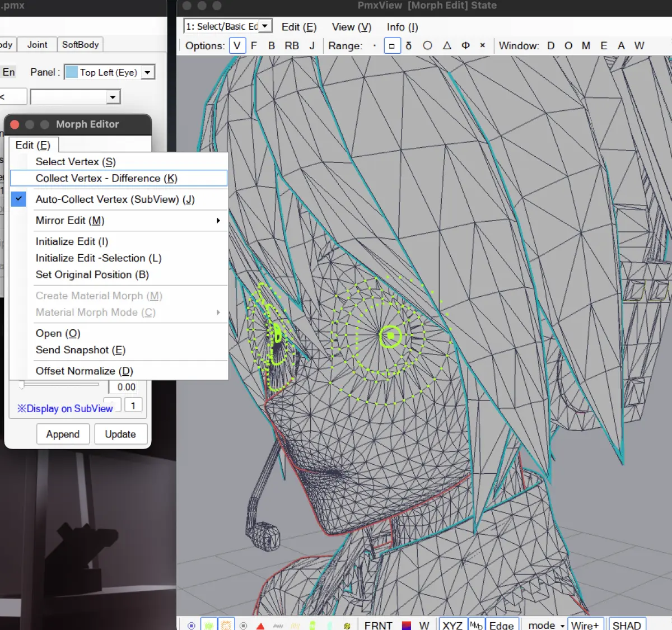Enable the RB rigid body option
672x630 pixels.
[x=292, y=46]
